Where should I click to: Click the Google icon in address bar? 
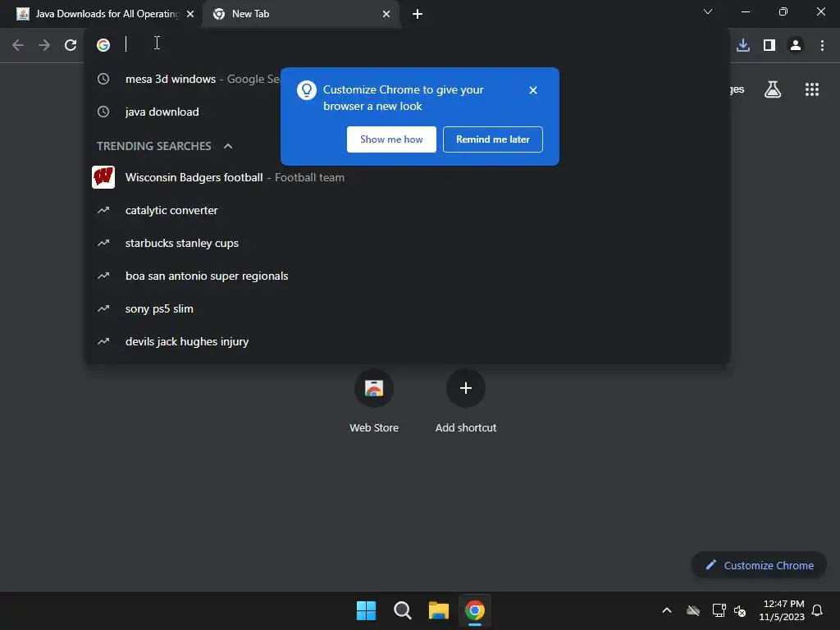point(103,45)
